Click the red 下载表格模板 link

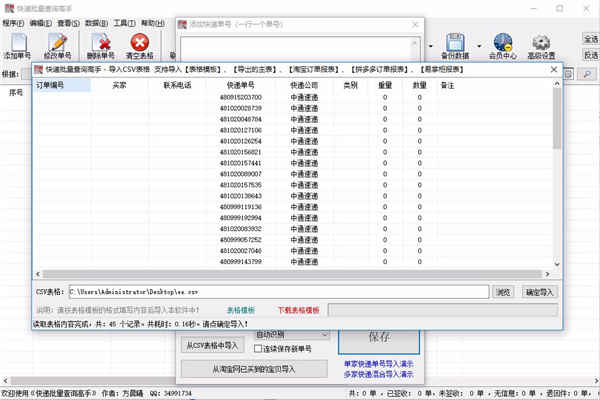point(298,310)
